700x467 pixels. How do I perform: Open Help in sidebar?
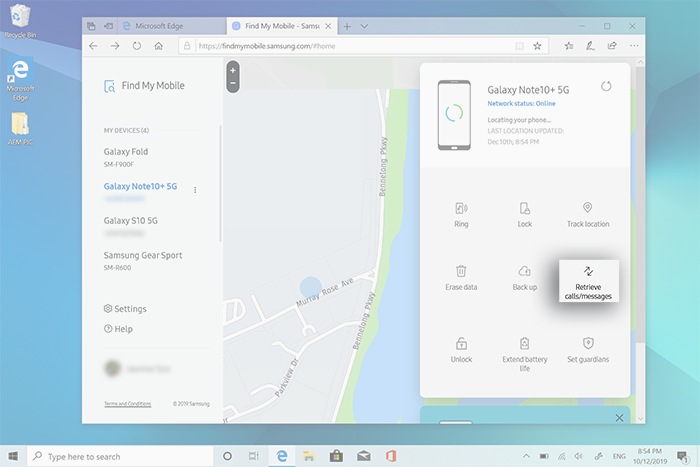(x=118, y=329)
